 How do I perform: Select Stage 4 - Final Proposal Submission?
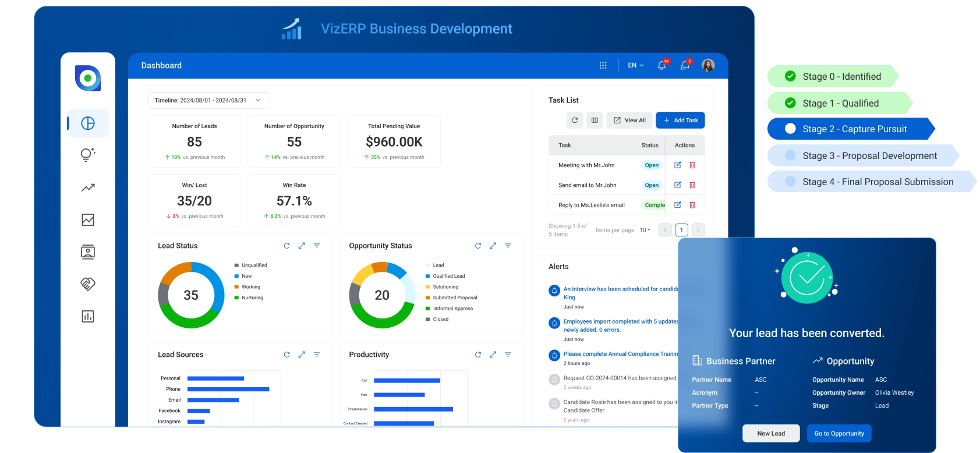[871, 182]
